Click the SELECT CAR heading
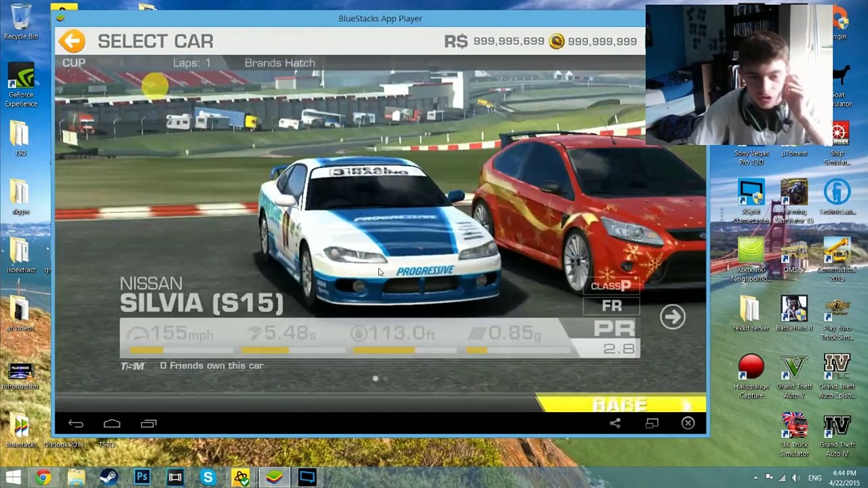Image resolution: width=868 pixels, height=488 pixels. click(155, 41)
